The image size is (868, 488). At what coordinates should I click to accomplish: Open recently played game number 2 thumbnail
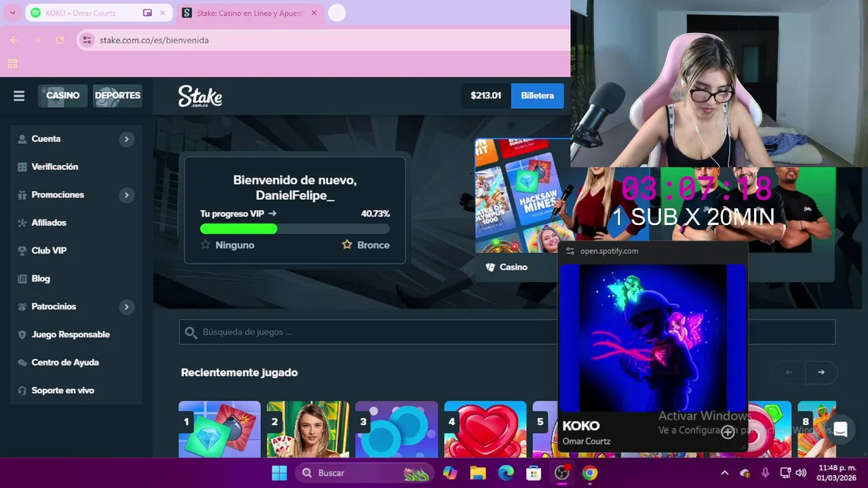pos(308,429)
